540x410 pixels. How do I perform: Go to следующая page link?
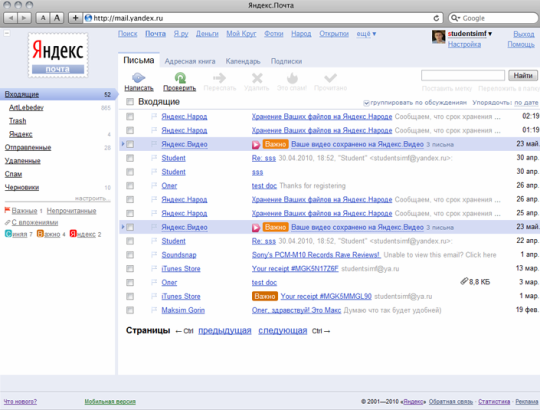click(282, 330)
